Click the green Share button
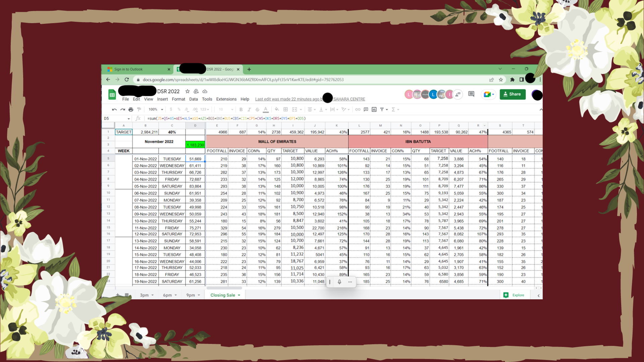This screenshot has width=644, height=362. click(512, 94)
